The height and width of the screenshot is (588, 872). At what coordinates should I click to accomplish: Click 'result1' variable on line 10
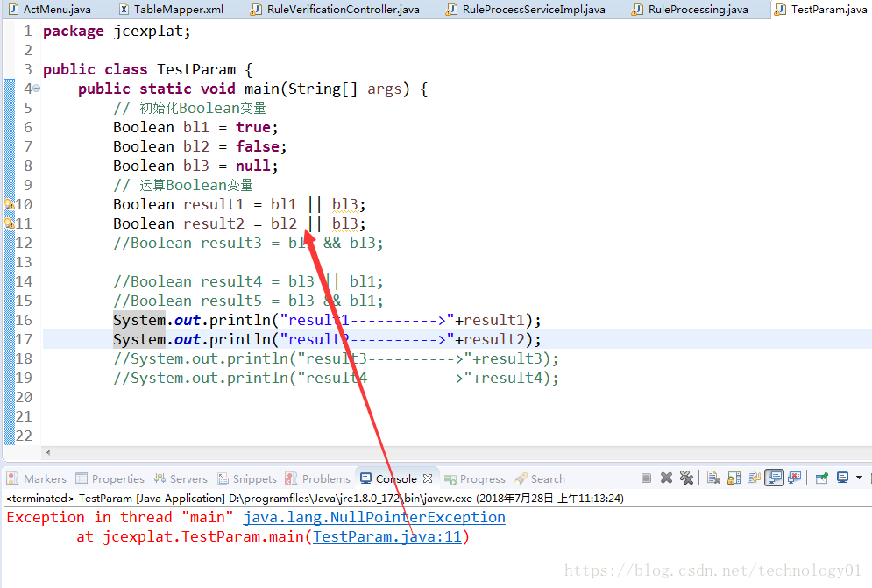(x=214, y=205)
